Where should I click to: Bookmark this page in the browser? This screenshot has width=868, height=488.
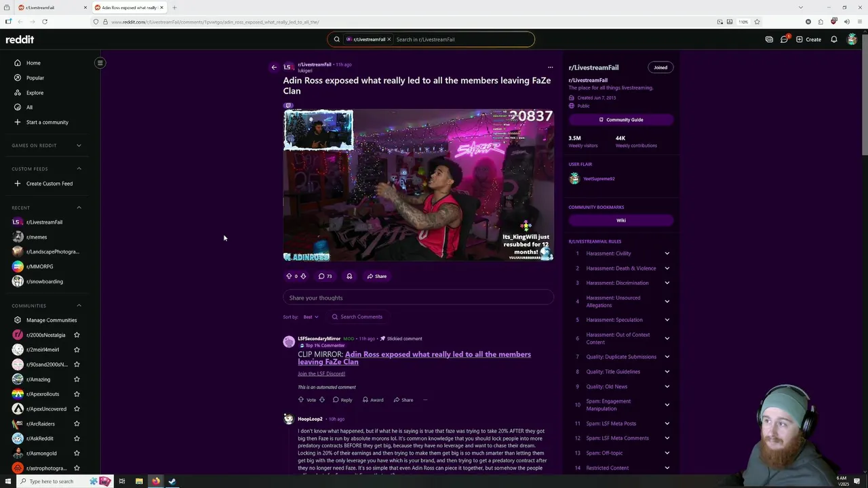point(757,22)
